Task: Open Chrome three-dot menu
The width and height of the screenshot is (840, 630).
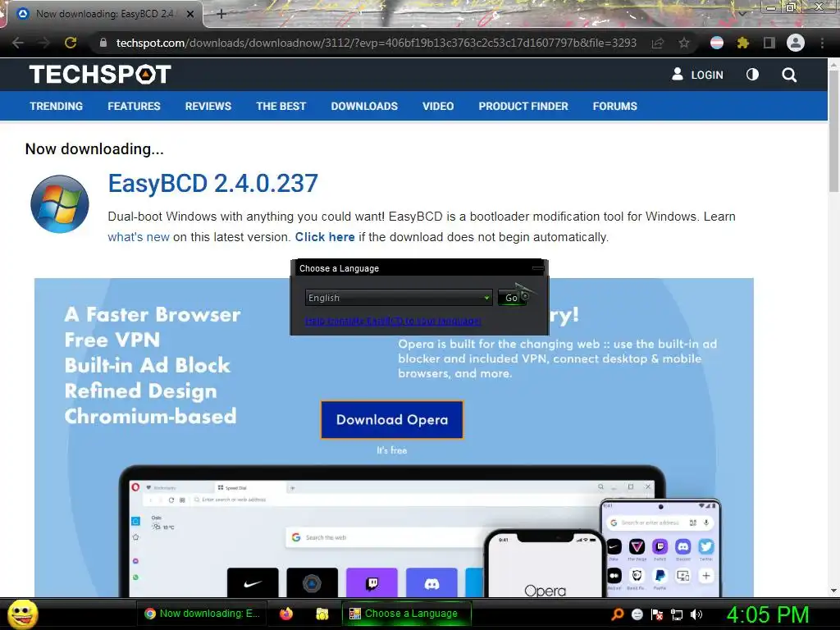Action: (822, 43)
